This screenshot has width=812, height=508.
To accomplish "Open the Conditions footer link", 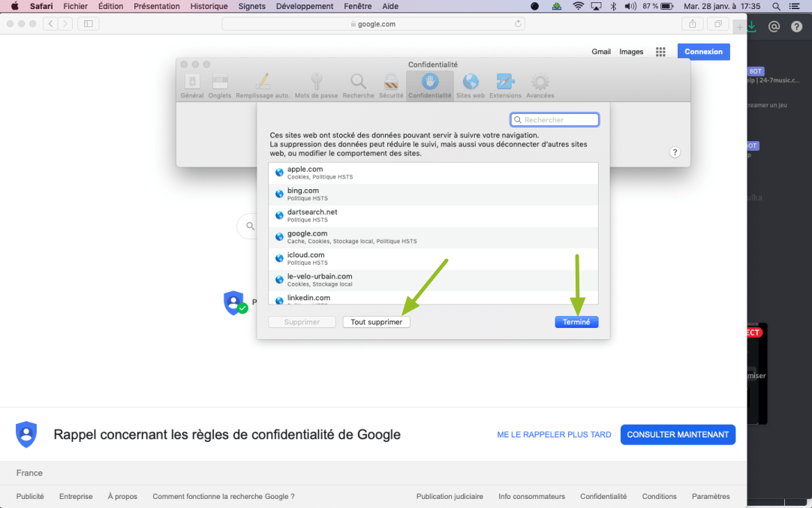I will click(x=659, y=496).
